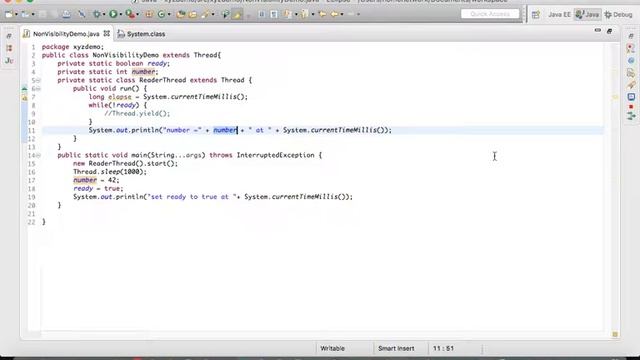Restore the left minimized view stack
The image size is (640, 360).
click(x=9, y=36)
